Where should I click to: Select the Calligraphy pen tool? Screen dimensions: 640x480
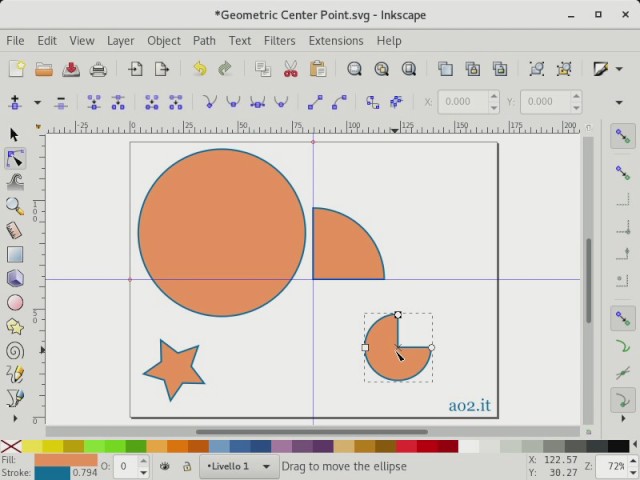pyautogui.click(x=15, y=398)
